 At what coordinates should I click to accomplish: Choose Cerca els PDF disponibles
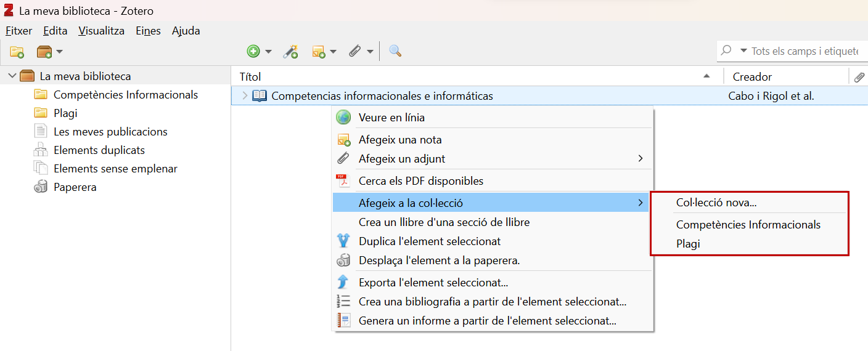[x=493, y=181]
